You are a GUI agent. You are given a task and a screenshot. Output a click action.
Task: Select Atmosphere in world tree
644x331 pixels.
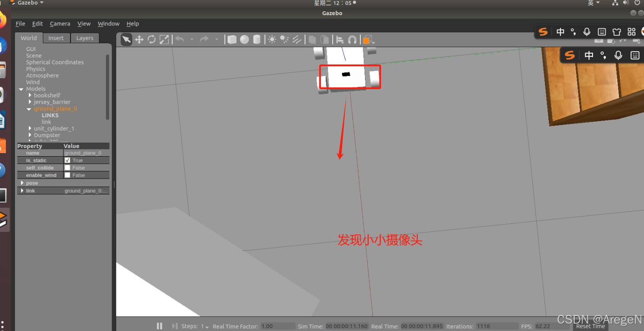[x=42, y=76]
